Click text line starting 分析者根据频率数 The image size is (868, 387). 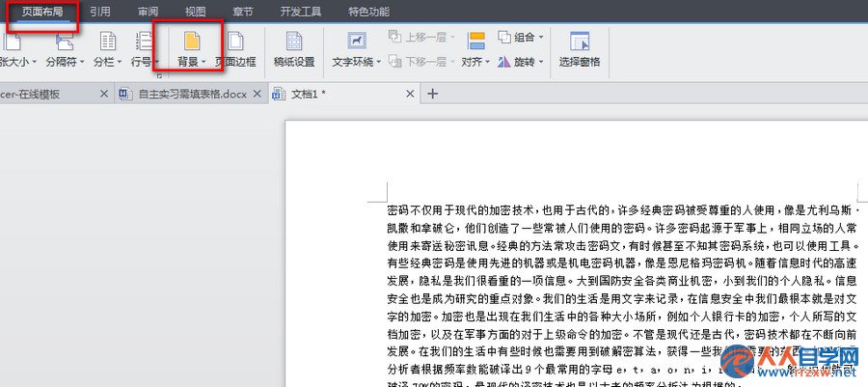click(622, 368)
